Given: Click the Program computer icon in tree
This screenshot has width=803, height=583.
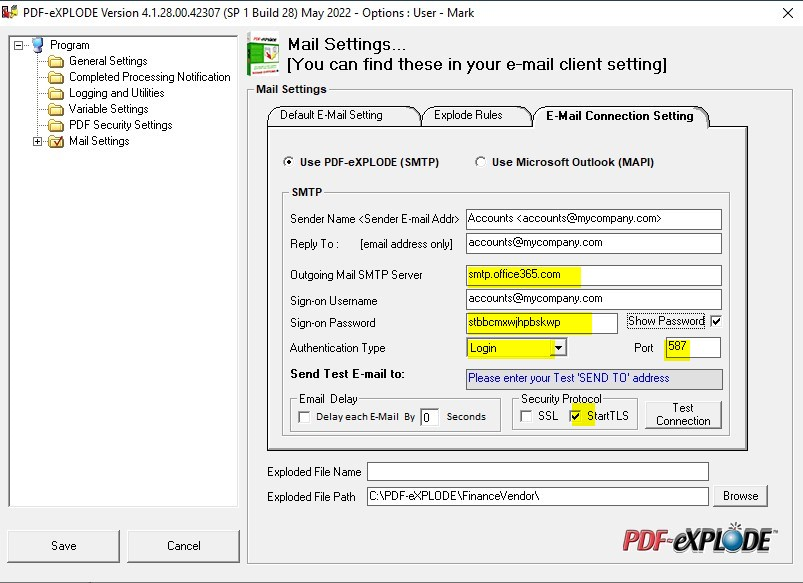Looking at the screenshot, I should tap(38, 45).
